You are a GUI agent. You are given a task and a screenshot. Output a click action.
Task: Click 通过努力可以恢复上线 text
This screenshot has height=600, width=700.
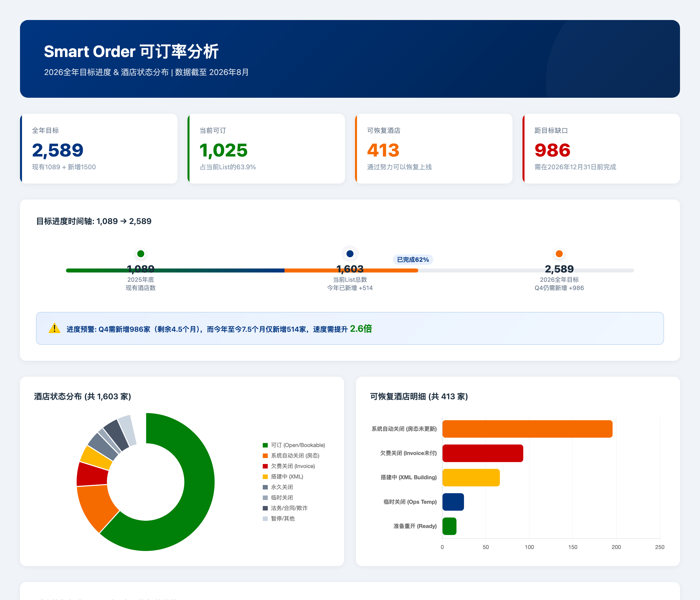[x=399, y=167]
